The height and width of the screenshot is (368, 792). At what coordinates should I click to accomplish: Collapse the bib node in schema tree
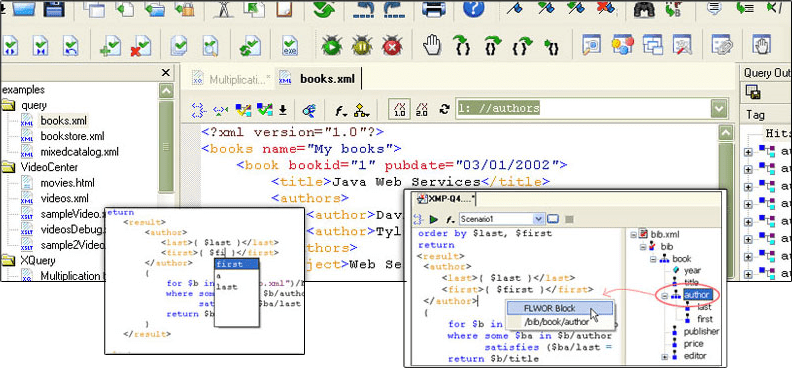(x=642, y=247)
